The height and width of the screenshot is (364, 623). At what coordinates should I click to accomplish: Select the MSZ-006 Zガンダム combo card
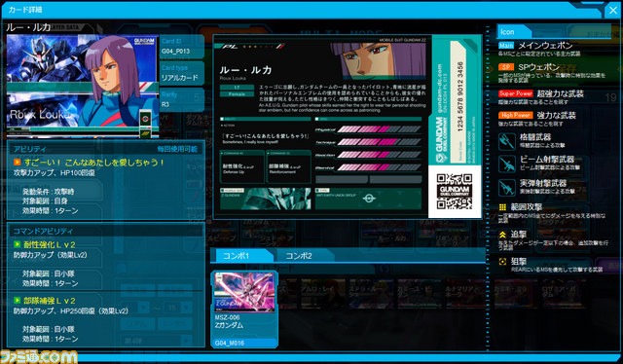coord(244,309)
